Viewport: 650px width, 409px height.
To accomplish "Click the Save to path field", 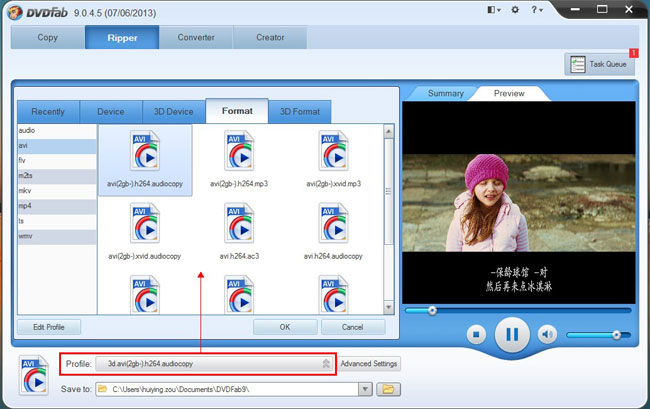I will click(x=227, y=389).
